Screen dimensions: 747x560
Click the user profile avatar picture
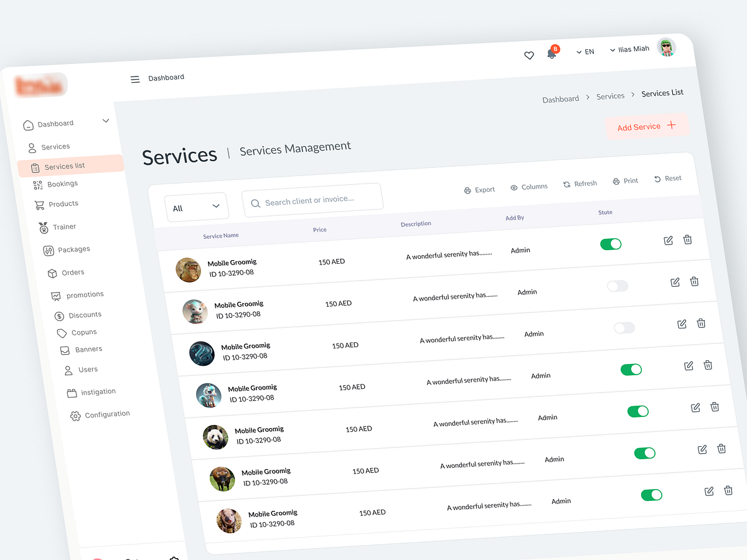[x=666, y=47]
